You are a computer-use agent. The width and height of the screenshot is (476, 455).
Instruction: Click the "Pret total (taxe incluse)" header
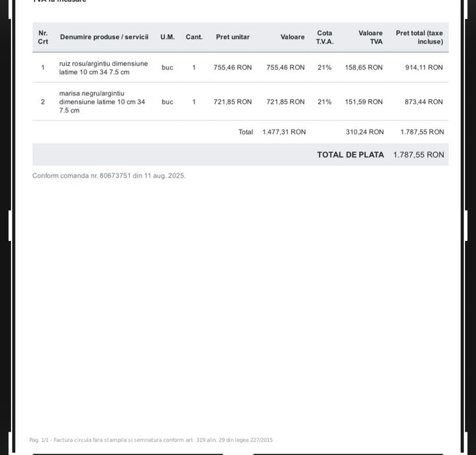(419, 37)
